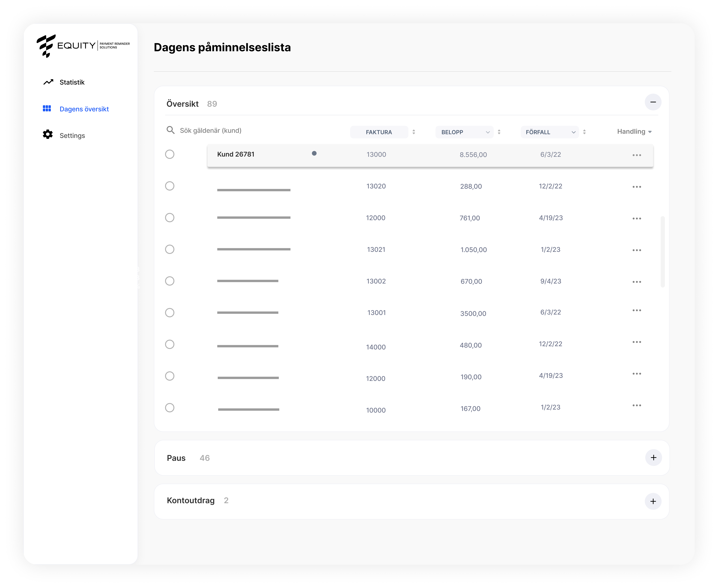Click the customer name on the 13020 row

pyautogui.click(x=254, y=190)
